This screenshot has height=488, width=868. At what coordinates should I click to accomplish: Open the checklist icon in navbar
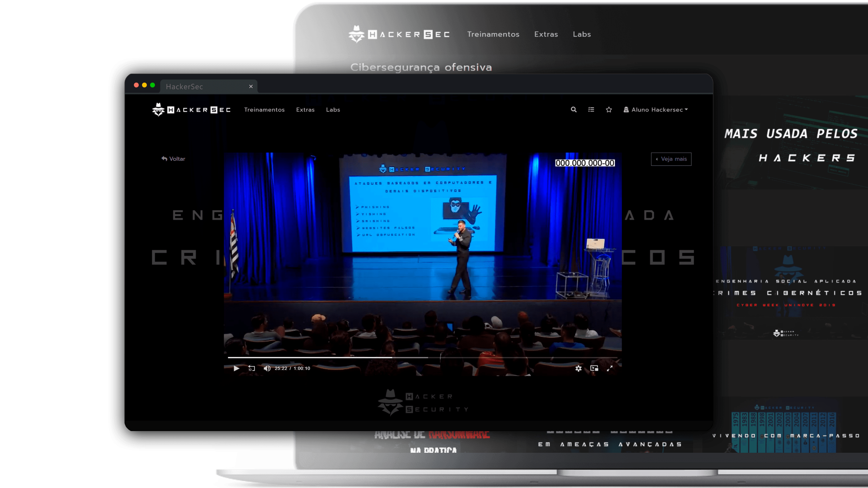(x=591, y=109)
